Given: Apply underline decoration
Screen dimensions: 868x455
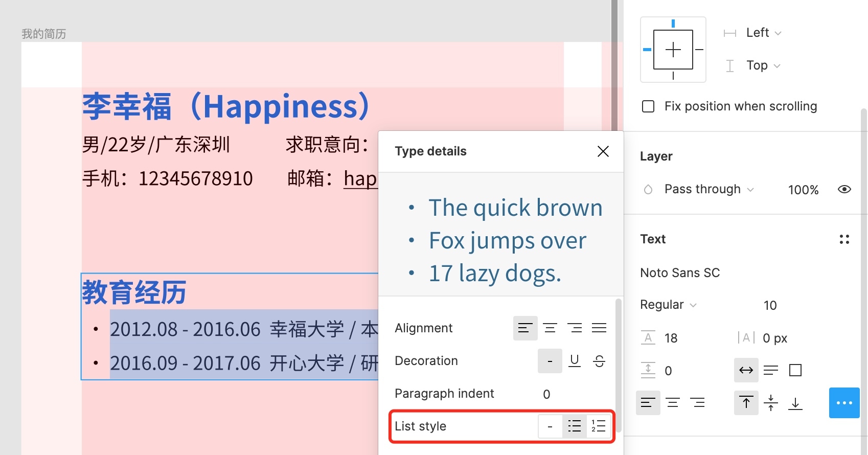Looking at the screenshot, I should (575, 361).
